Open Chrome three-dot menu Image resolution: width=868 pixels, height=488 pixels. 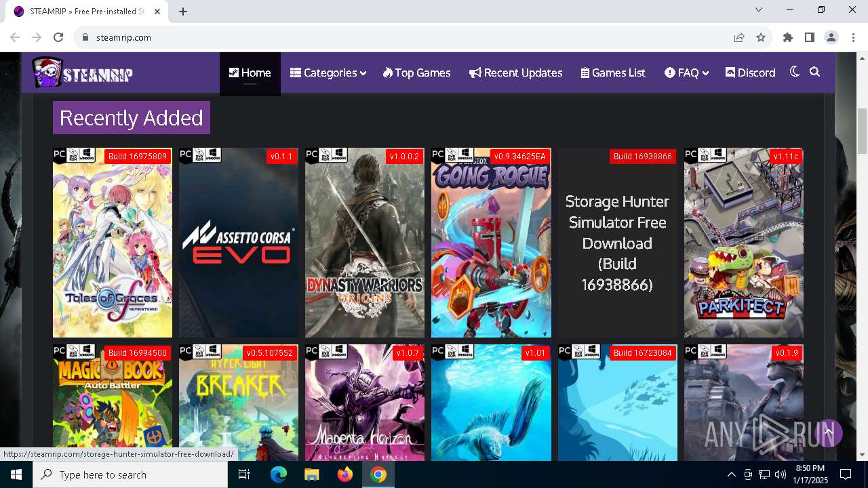click(853, 37)
